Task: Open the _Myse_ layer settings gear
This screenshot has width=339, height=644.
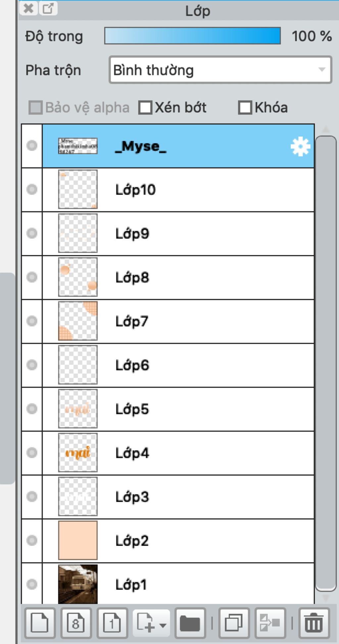Action: [x=300, y=146]
